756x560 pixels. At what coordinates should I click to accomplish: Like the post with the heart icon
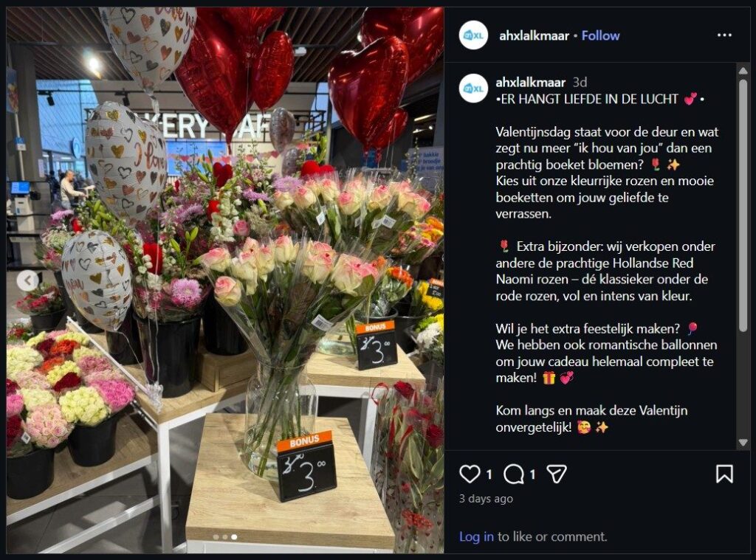coord(469,474)
